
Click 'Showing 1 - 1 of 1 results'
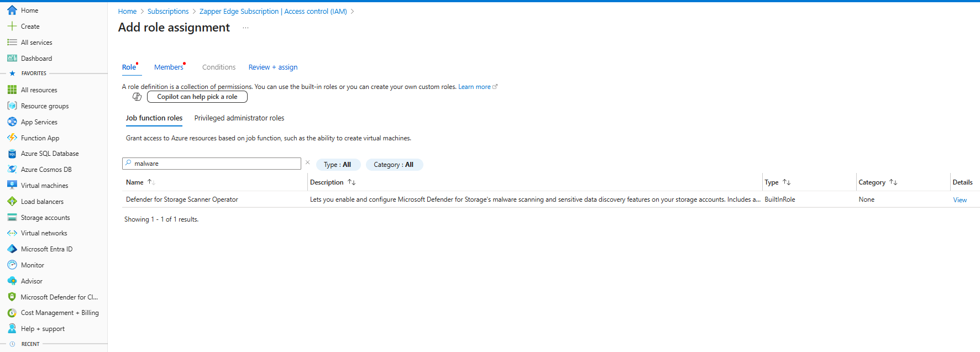click(161, 219)
